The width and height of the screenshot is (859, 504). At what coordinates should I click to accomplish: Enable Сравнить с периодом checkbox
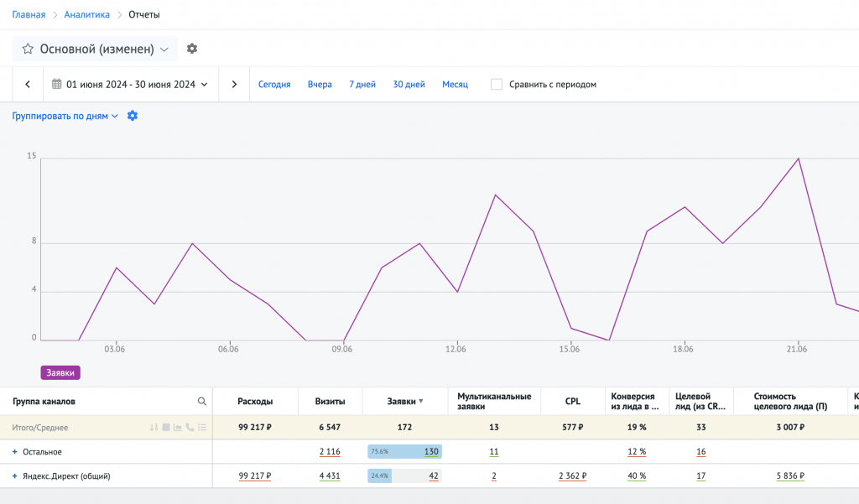point(497,85)
